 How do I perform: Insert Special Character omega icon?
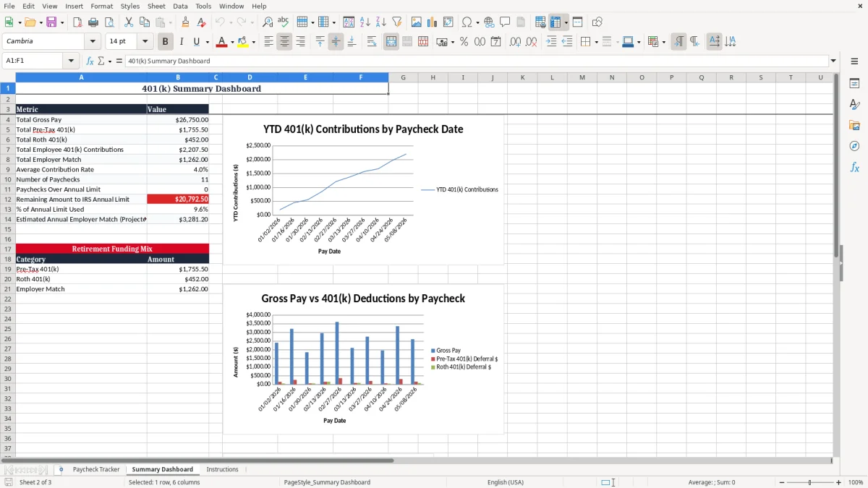click(467, 22)
